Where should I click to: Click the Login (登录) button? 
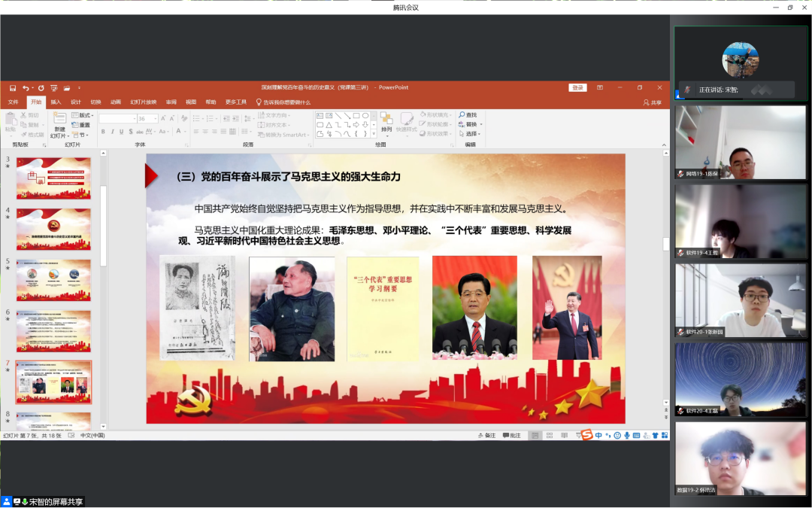coord(577,88)
